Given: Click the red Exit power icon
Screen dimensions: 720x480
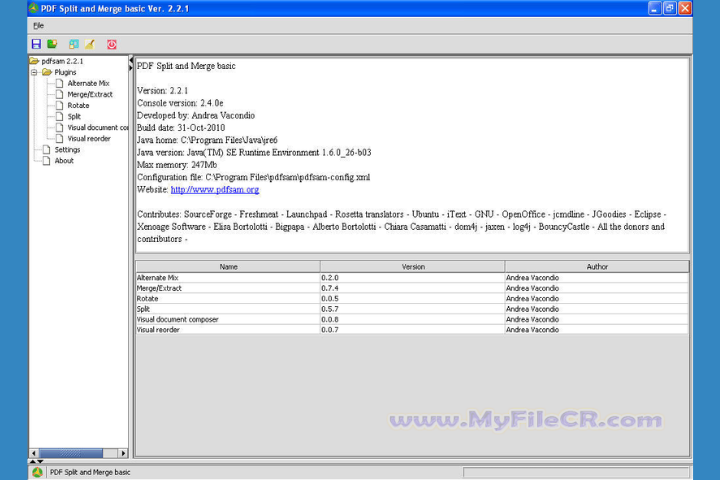Looking at the screenshot, I should tap(112, 44).
